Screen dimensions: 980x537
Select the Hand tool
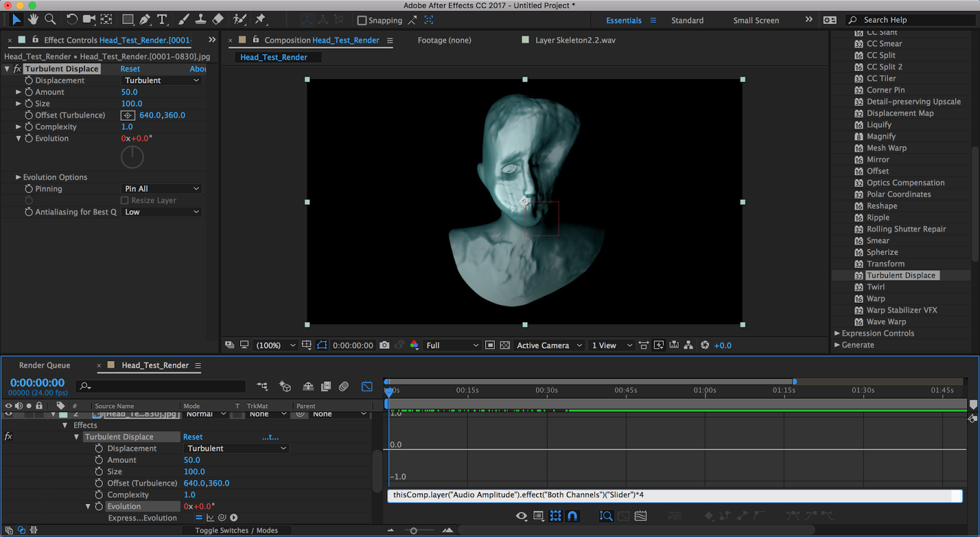tap(33, 20)
